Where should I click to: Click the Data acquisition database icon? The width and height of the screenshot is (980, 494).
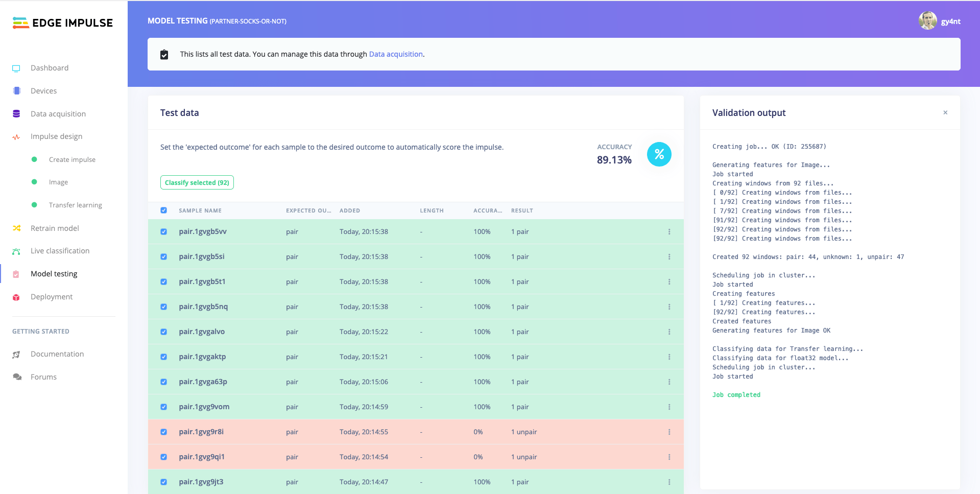point(16,114)
